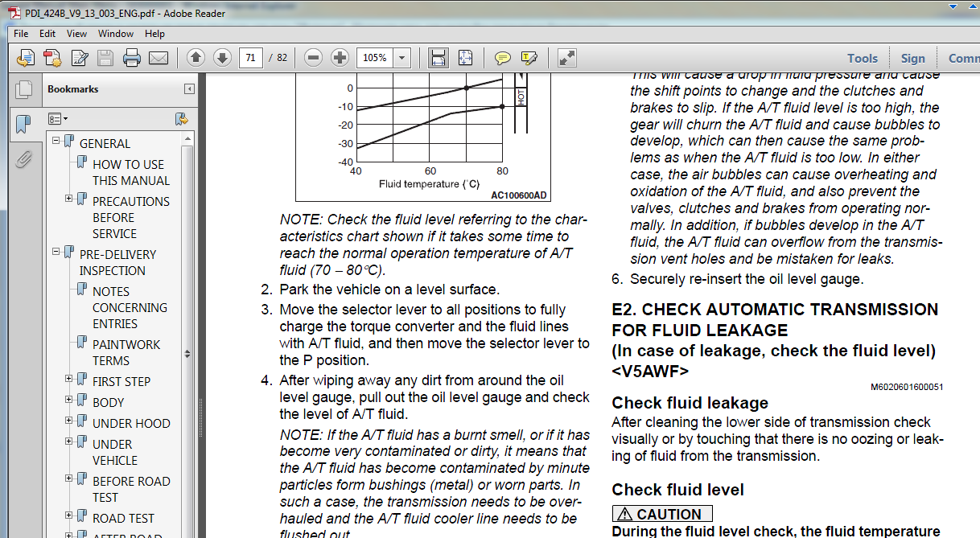This screenshot has height=538, width=980.
Task: Zoom in with the plus button
Action: (x=340, y=58)
